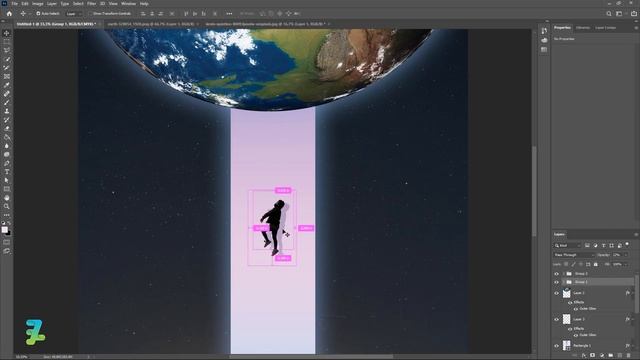Viewport: 640px width, 360px height.
Task: Select the Zoom magnifier tool
Action: point(7,207)
